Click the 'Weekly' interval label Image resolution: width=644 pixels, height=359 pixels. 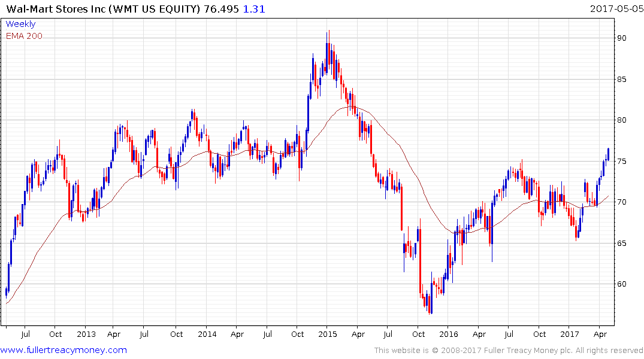[20, 24]
